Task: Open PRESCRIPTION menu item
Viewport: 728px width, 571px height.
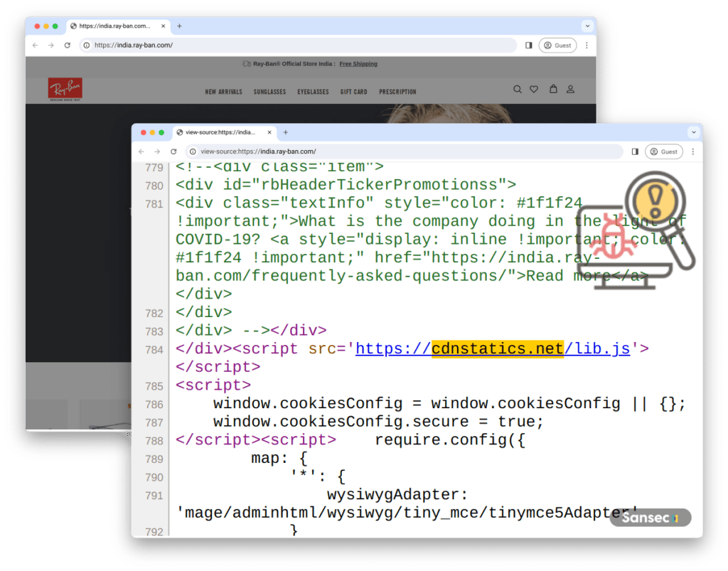Action: click(397, 92)
